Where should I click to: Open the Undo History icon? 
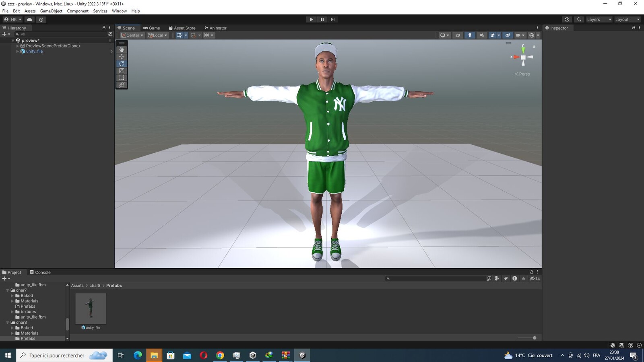click(x=567, y=19)
